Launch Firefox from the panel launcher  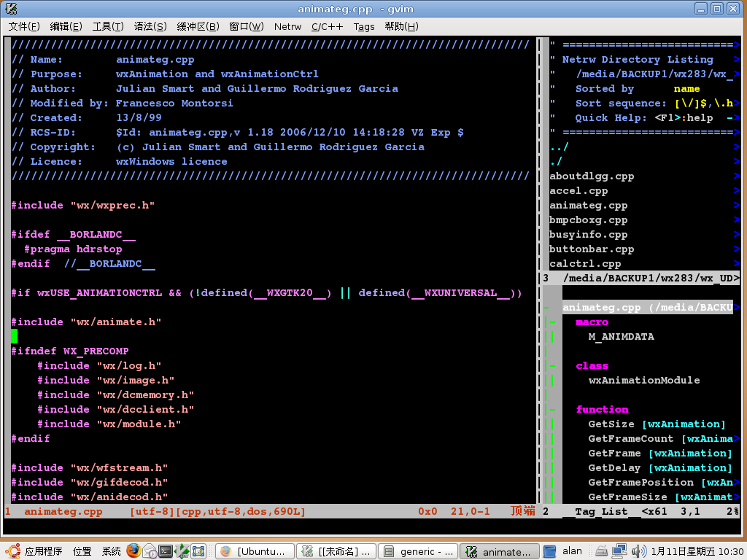(x=133, y=551)
